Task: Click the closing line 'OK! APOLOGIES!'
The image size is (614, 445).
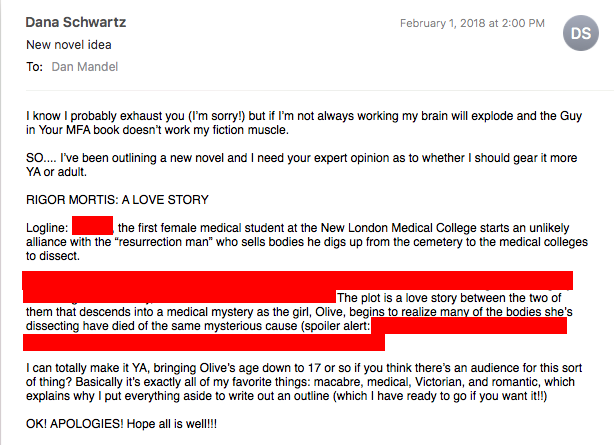Action: tap(121, 424)
